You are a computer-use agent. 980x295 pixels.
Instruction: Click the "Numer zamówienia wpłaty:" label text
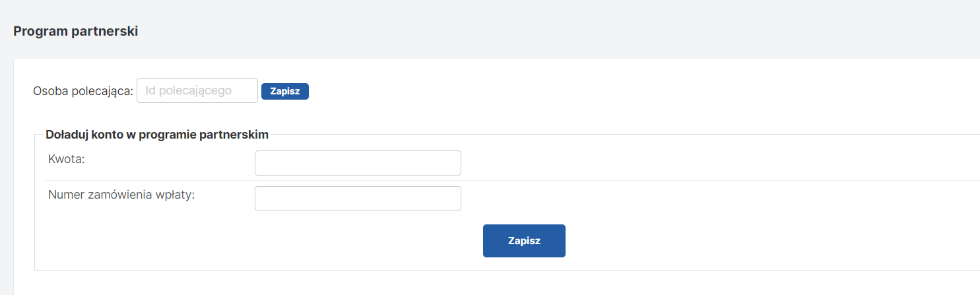point(121,195)
